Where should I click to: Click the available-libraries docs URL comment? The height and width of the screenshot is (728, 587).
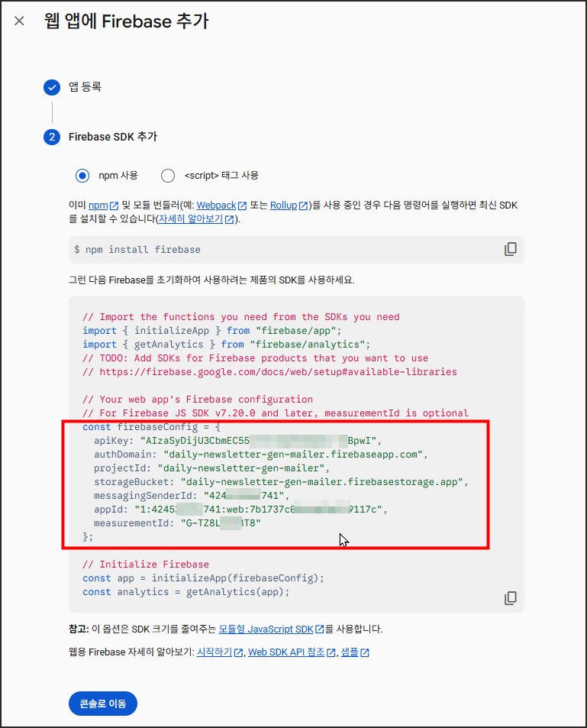[270, 372]
